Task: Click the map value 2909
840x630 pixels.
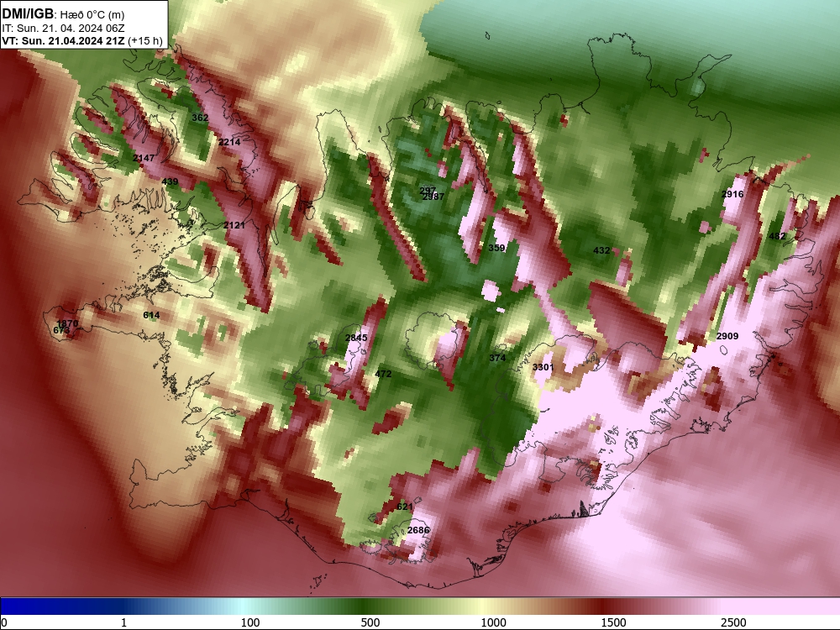Action: pos(727,336)
